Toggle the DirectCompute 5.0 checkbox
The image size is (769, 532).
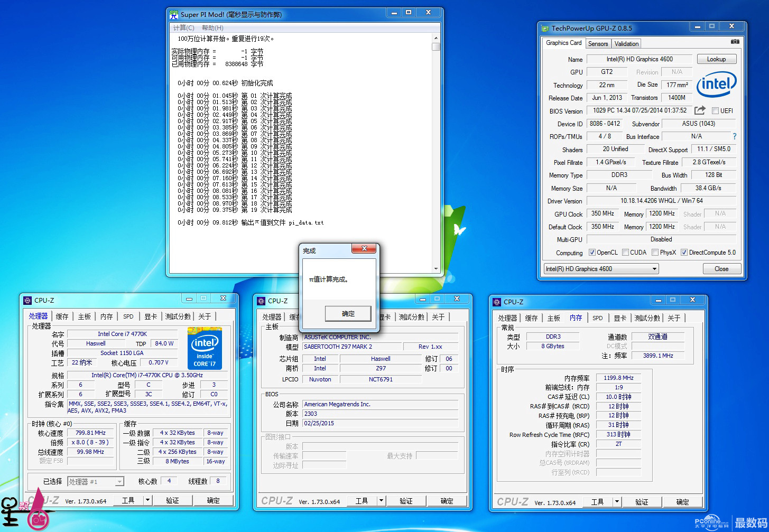tap(684, 253)
